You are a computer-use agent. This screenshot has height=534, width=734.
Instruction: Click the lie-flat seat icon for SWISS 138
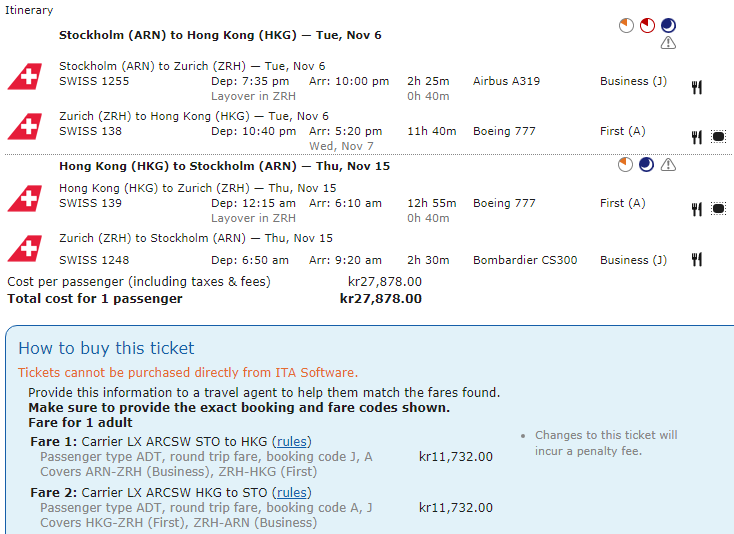(x=718, y=137)
